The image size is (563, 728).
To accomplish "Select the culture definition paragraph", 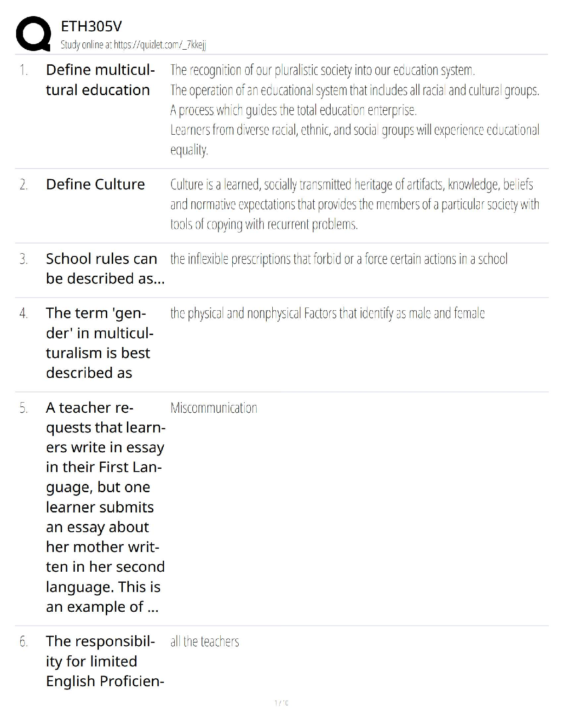I will point(354,204).
